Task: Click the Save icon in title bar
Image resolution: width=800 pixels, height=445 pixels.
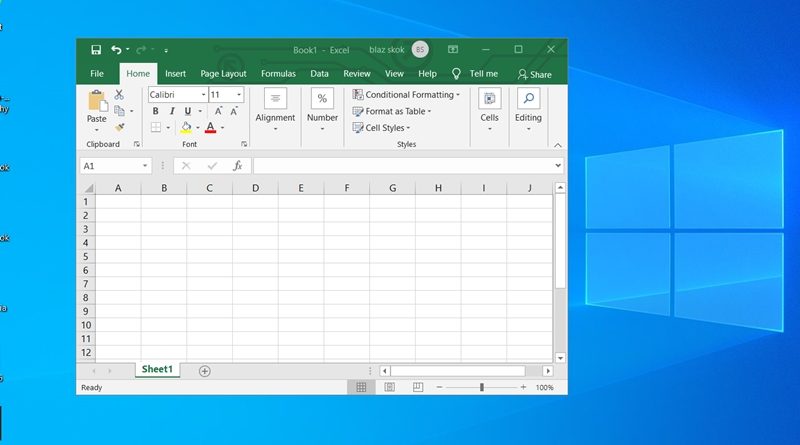Action: pos(96,50)
